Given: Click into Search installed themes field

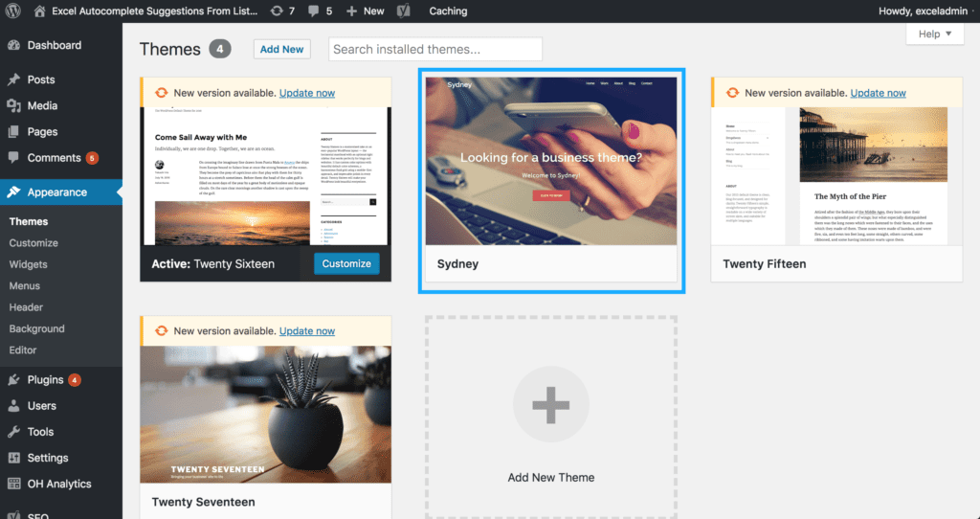Looking at the screenshot, I should [435, 49].
